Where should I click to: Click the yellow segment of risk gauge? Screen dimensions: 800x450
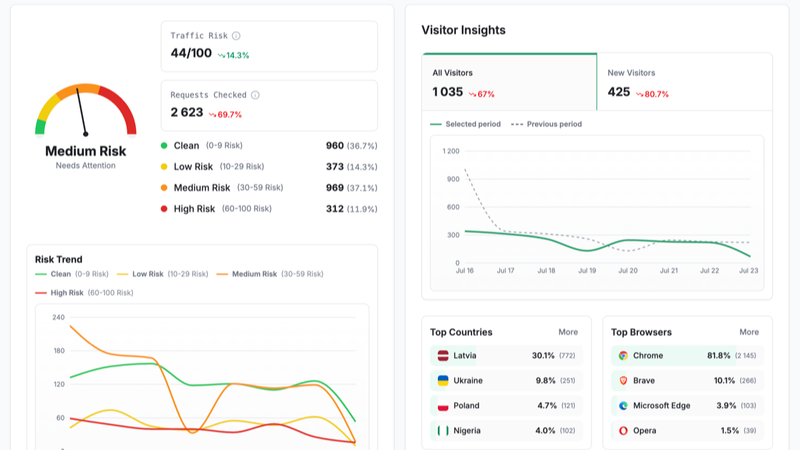[48, 108]
